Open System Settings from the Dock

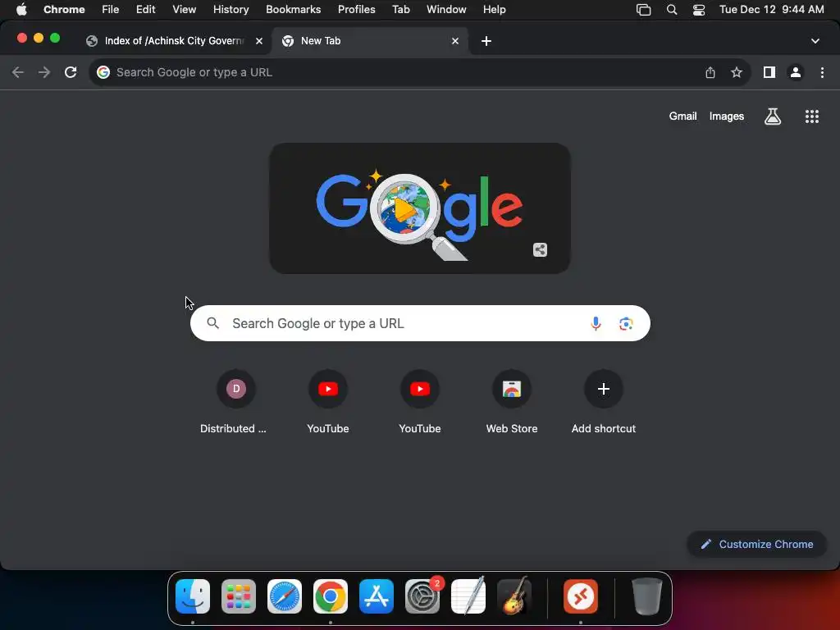point(422,596)
